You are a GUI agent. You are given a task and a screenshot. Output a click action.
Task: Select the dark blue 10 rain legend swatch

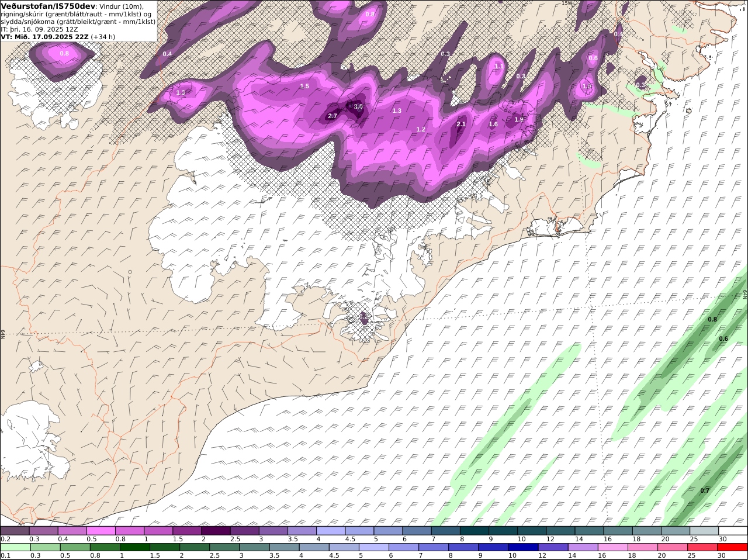[x=523, y=547]
